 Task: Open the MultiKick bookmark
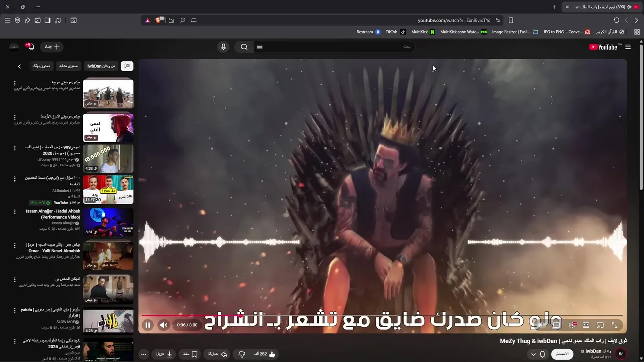click(x=423, y=32)
